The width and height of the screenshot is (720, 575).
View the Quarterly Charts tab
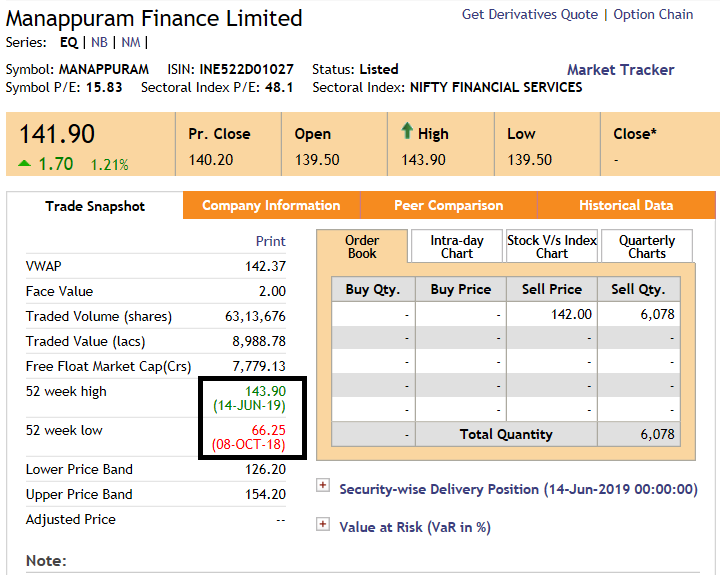click(647, 247)
